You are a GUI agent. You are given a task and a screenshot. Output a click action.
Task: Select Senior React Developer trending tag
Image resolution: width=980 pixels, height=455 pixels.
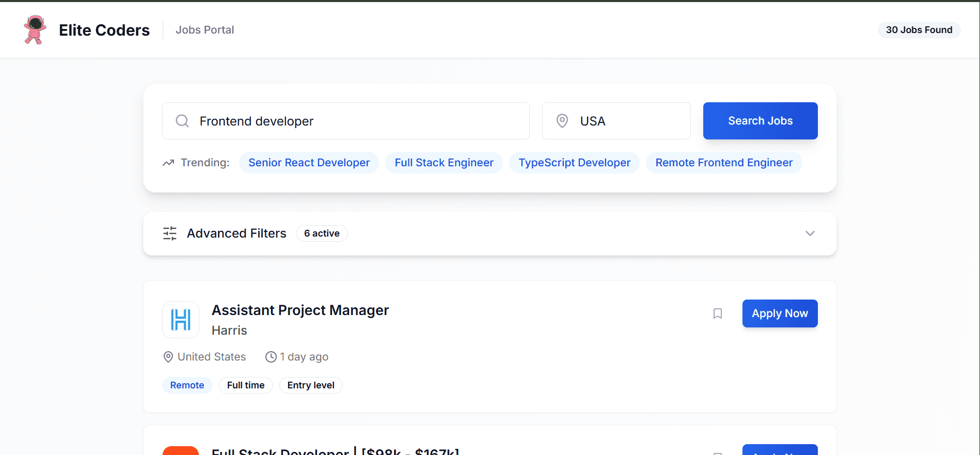[x=309, y=163]
